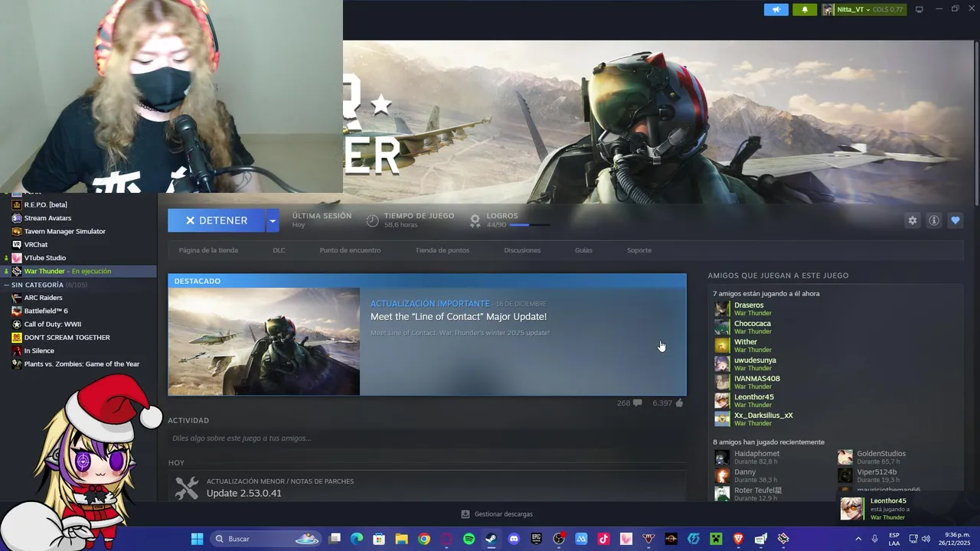Toggle the favorite heart icon
Viewport: 980px width, 551px height.
(x=955, y=220)
